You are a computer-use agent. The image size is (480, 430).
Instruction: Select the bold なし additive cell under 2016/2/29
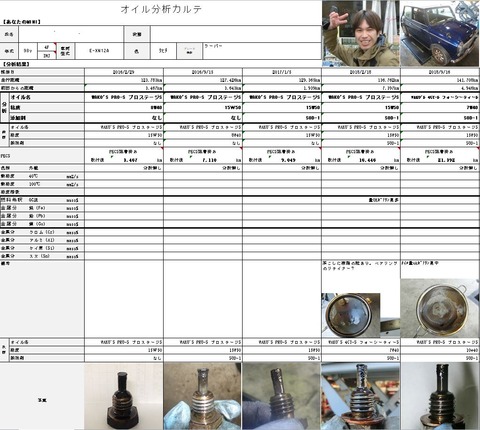[124, 118]
